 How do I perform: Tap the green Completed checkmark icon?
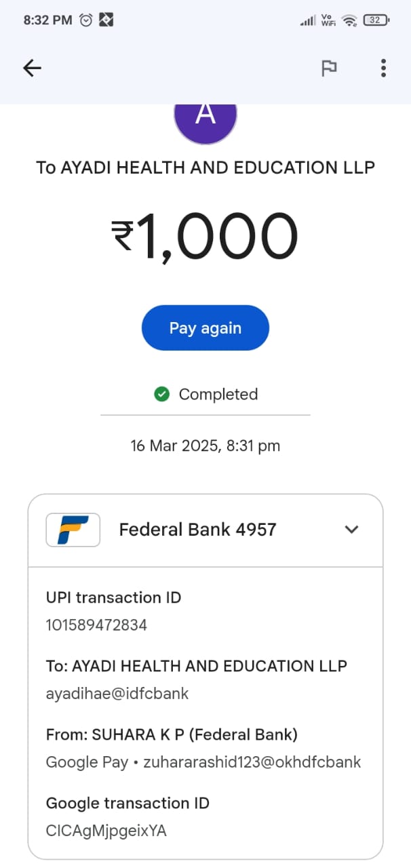161,394
